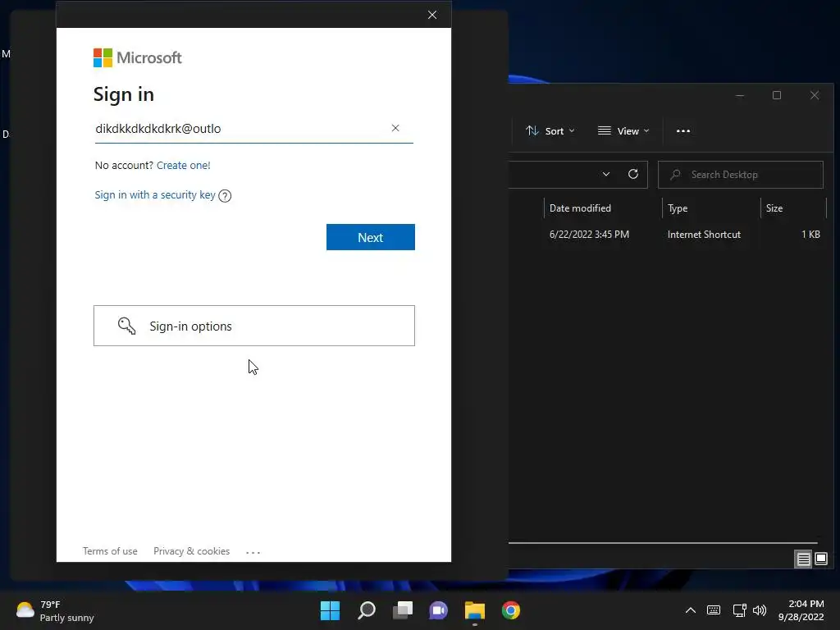840x630 pixels.
Task: Click the horizontal scrollbar in File Explorer
Action: pyautogui.click(x=663, y=543)
